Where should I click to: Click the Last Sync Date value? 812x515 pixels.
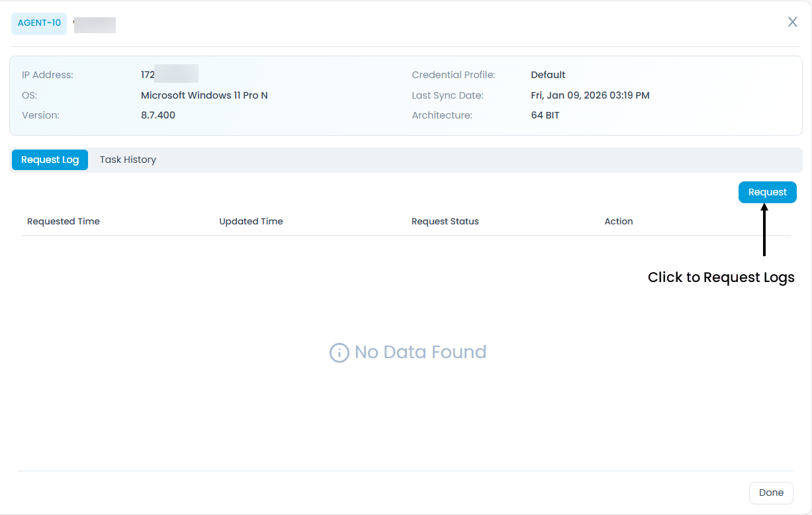[590, 95]
